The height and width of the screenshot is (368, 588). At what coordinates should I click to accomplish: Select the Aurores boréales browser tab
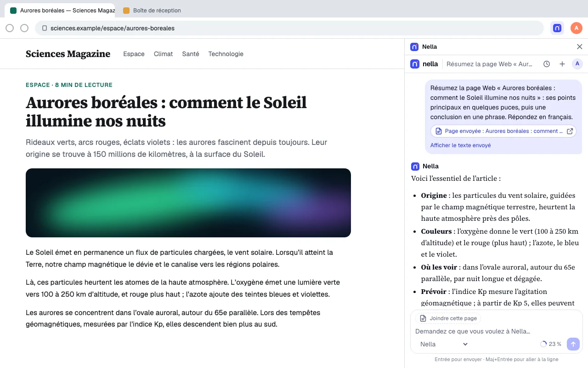pyautogui.click(x=60, y=10)
